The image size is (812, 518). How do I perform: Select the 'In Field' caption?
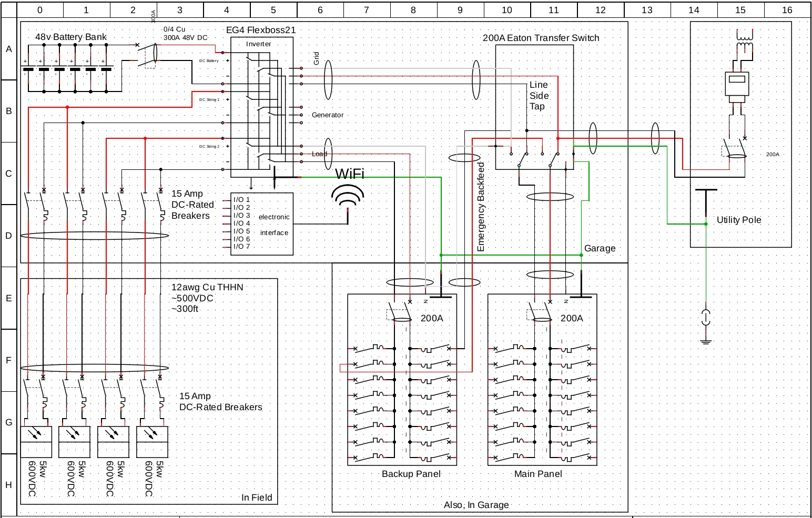(x=257, y=497)
